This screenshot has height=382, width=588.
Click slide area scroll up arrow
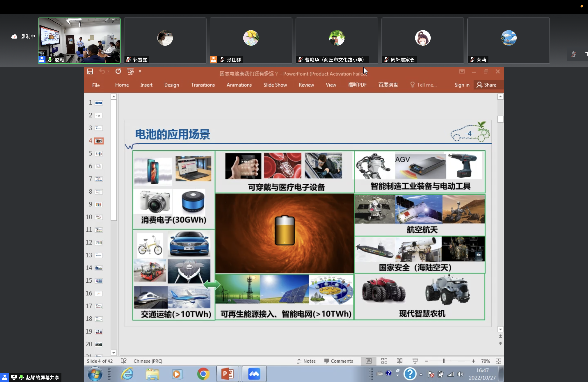click(500, 97)
